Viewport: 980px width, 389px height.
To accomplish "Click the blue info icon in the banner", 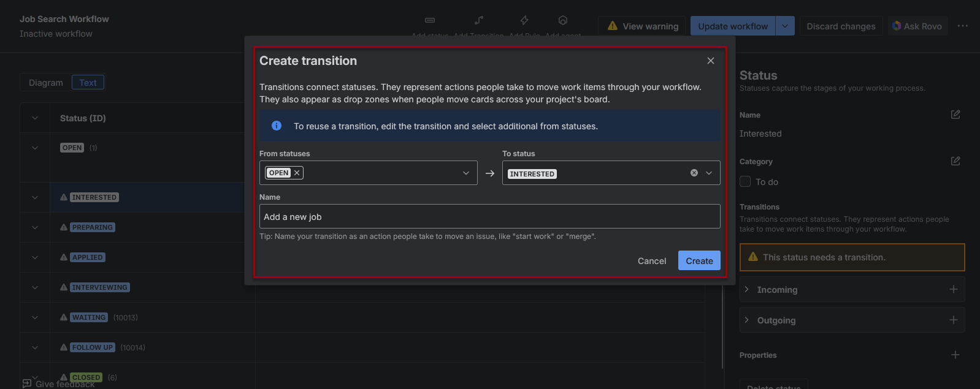I will click(x=277, y=126).
